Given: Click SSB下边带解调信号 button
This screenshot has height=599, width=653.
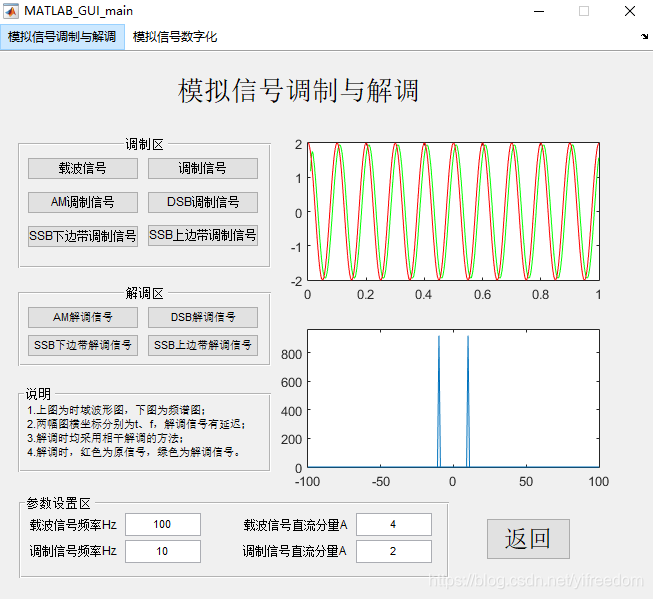Looking at the screenshot, I should point(83,345).
